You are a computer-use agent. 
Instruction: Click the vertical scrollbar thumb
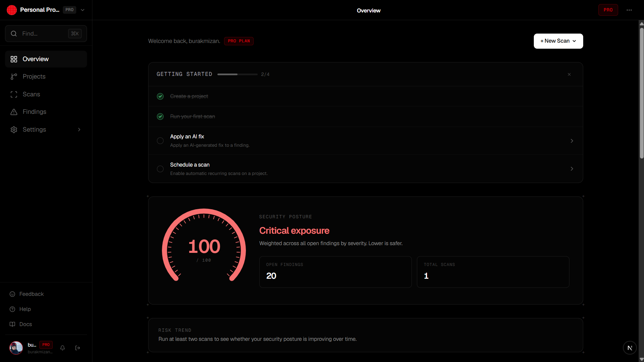641,93
